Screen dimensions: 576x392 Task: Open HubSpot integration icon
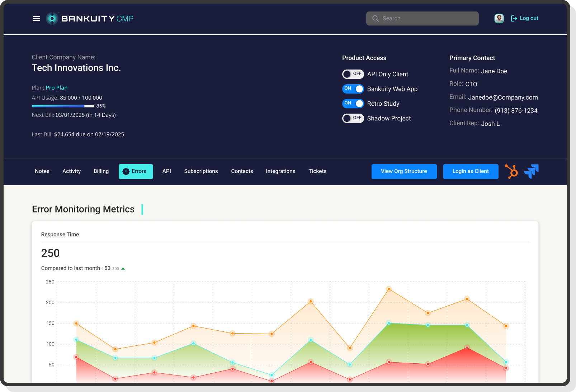511,171
